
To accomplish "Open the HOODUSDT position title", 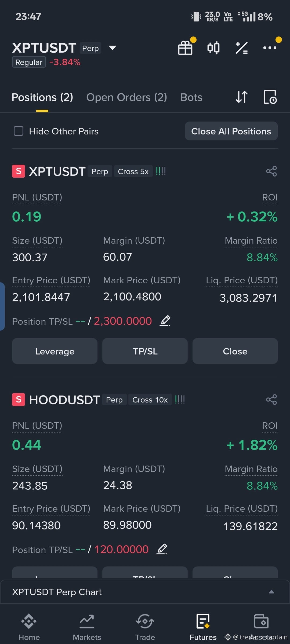I will pyautogui.click(x=64, y=400).
